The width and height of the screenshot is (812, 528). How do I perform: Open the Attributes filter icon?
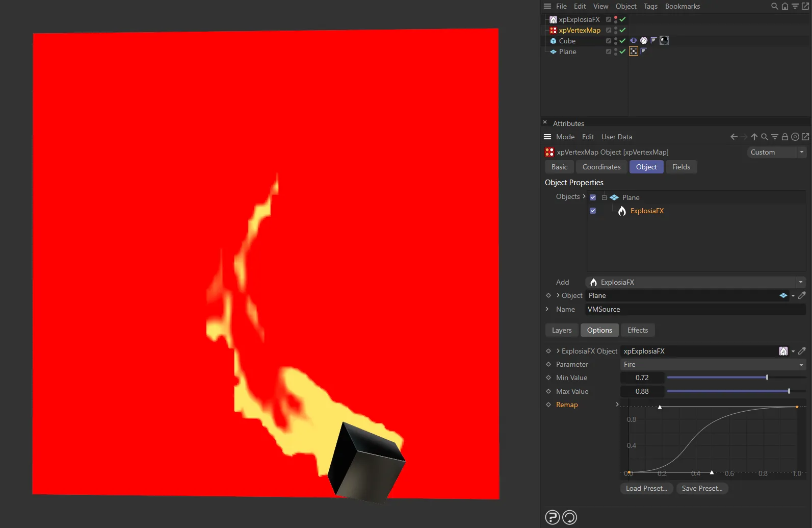(775, 137)
